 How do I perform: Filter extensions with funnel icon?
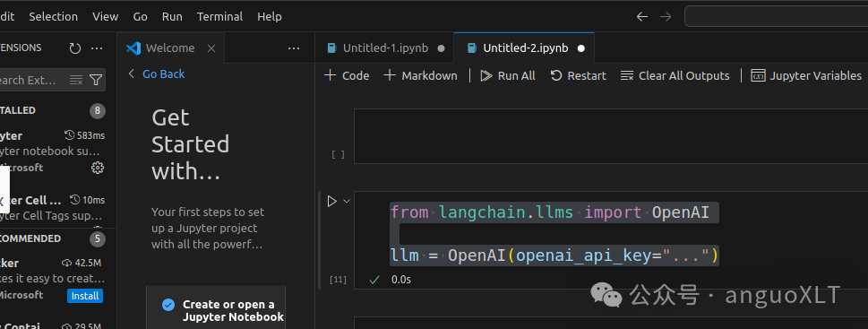[96, 81]
